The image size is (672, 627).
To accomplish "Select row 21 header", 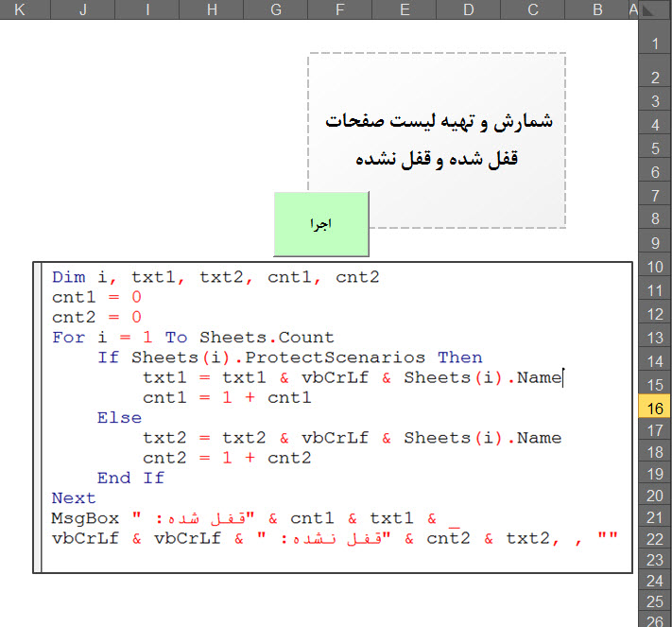I will (654, 517).
